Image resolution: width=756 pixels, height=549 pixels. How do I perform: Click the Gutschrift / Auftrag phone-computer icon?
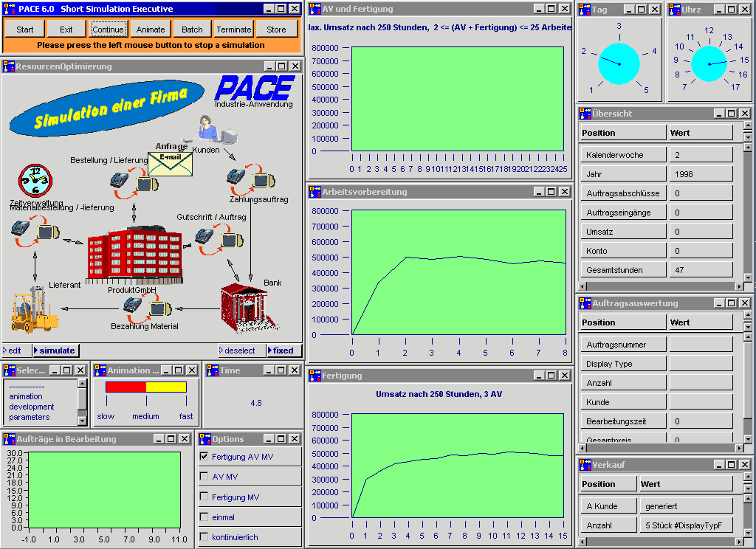click(219, 240)
